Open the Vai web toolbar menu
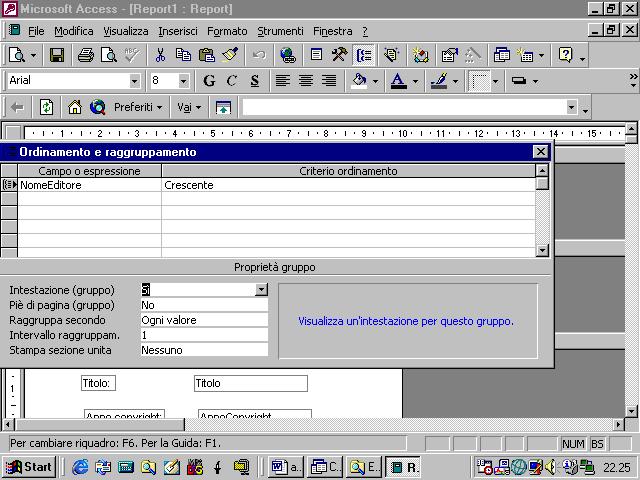 pyautogui.click(x=189, y=107)
